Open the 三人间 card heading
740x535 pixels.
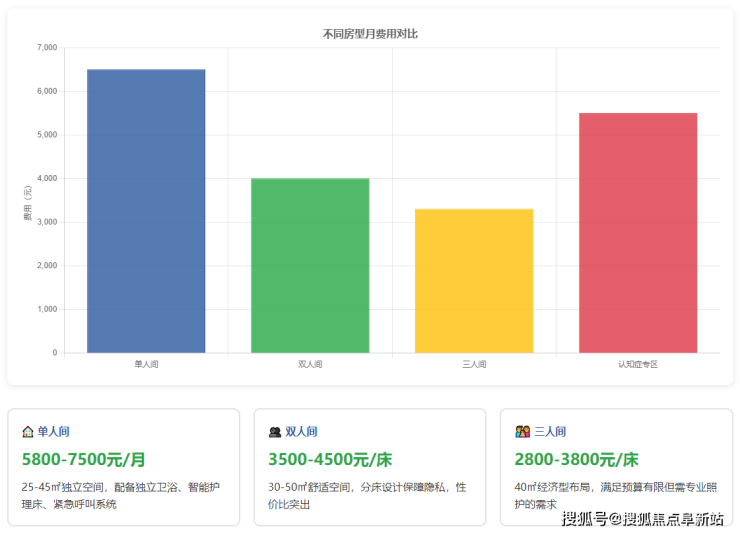click(x=548, y=432)
